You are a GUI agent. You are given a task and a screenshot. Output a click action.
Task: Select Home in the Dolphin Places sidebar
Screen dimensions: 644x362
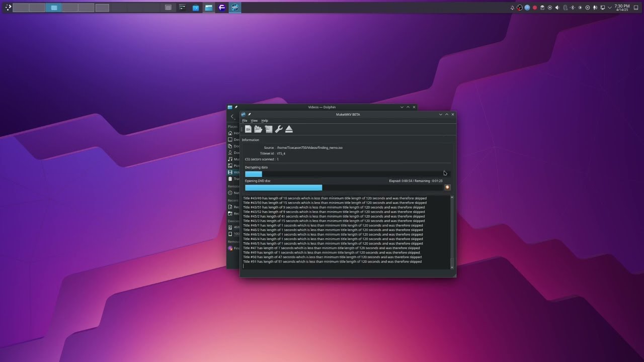tap(233, 133)
